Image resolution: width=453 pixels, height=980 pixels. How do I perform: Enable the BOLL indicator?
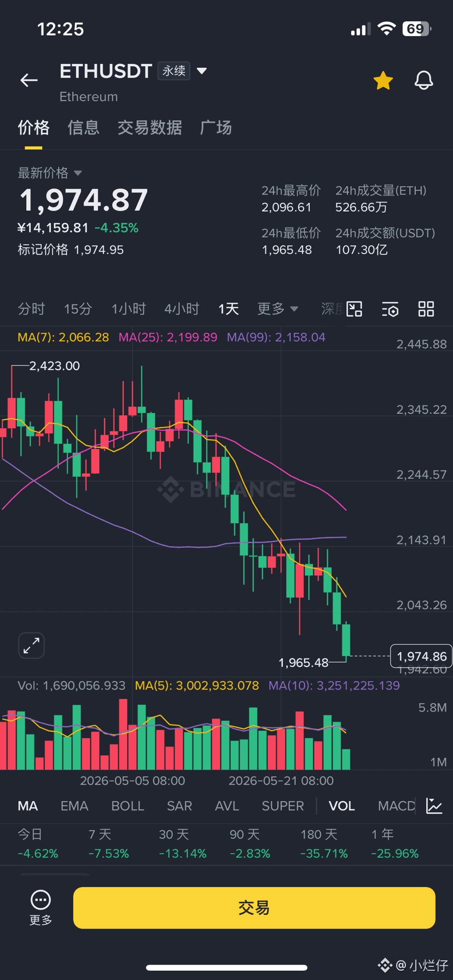127,806
